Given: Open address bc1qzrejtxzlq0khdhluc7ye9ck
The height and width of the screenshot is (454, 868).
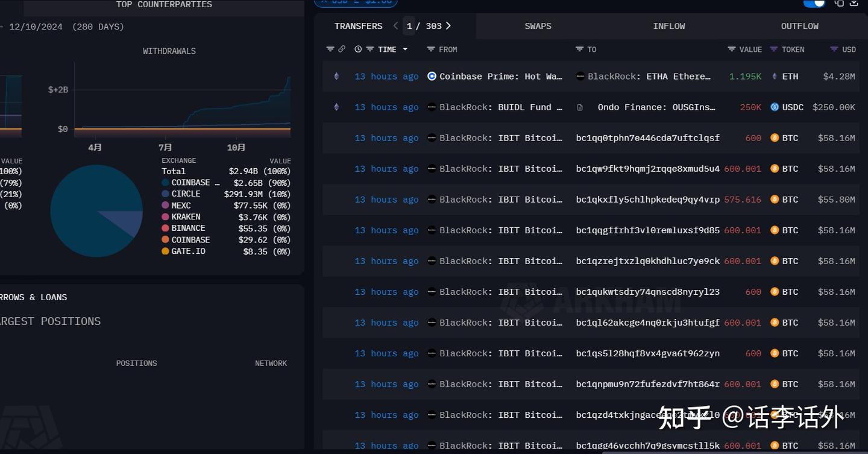Looking at the screenshot, I should (x=648, y=261).
